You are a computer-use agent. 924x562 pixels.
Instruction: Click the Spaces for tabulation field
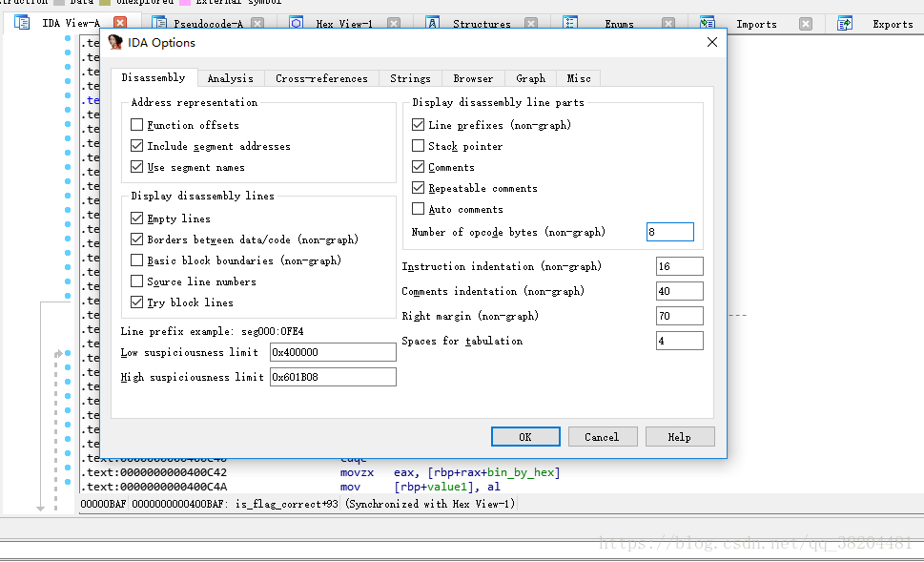(680, 341)
